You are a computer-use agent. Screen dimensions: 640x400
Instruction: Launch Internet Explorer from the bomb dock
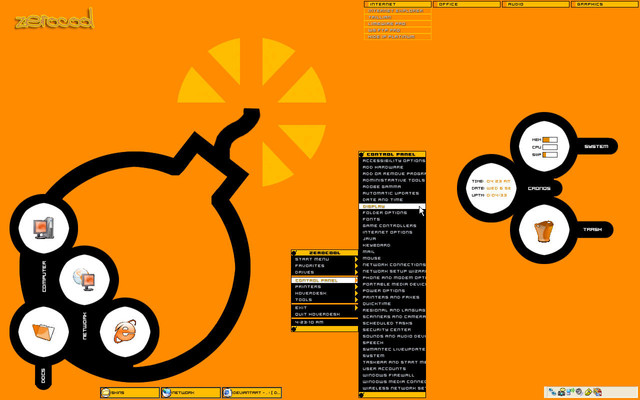[125, 331]
